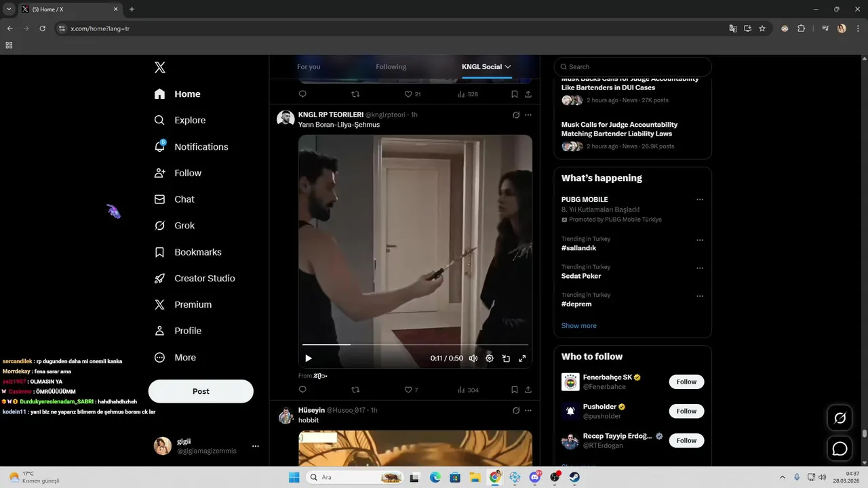Open the Follow sidebar item

pos(178,173)
